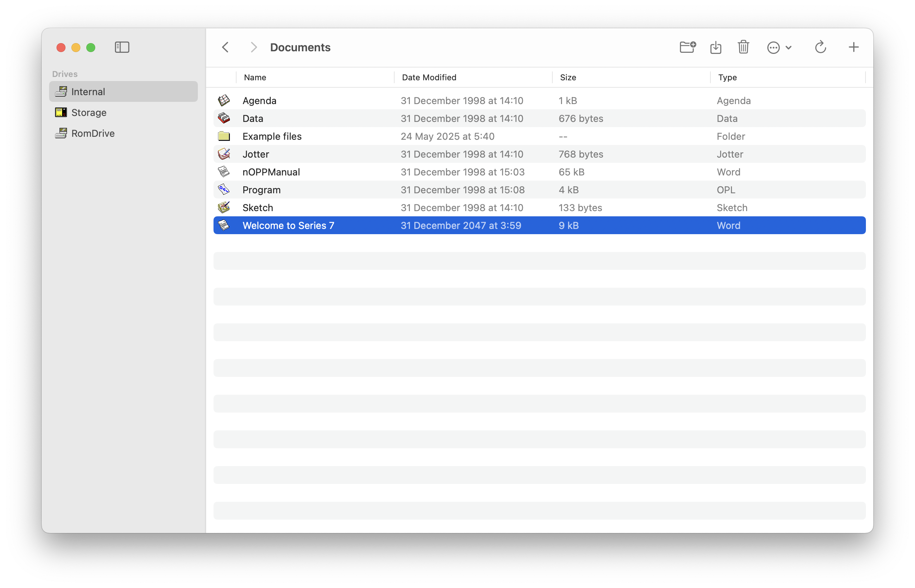Click the OPL type cell
915x588 pixels.
click(x=726, y=190)
